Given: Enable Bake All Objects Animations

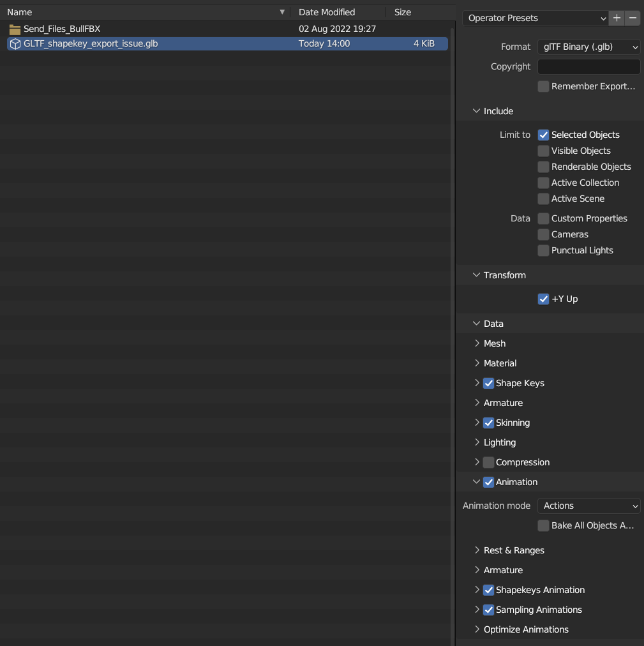Looking at the screenshot, I should pyautogui.click(x=543, y=525).
